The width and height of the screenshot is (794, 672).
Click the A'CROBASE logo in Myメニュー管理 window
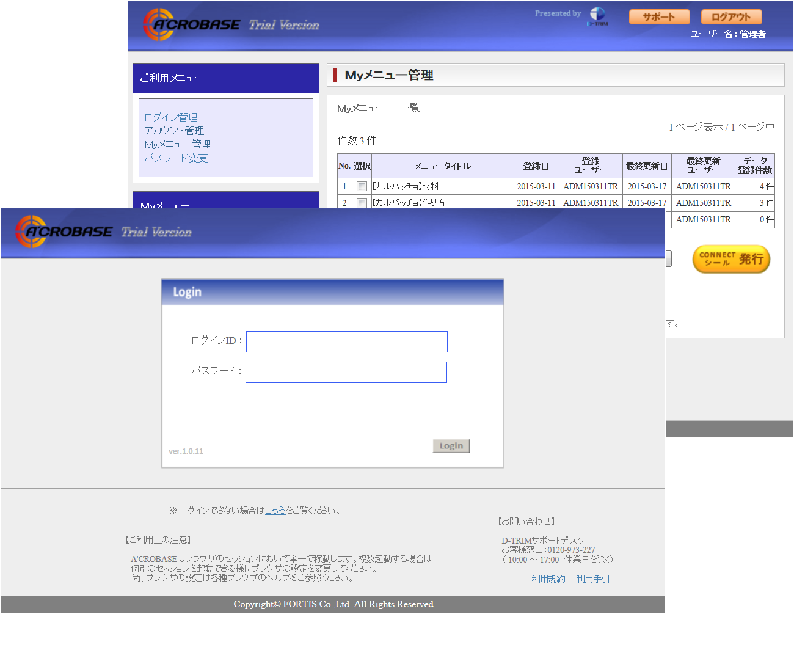coord(191,24)
